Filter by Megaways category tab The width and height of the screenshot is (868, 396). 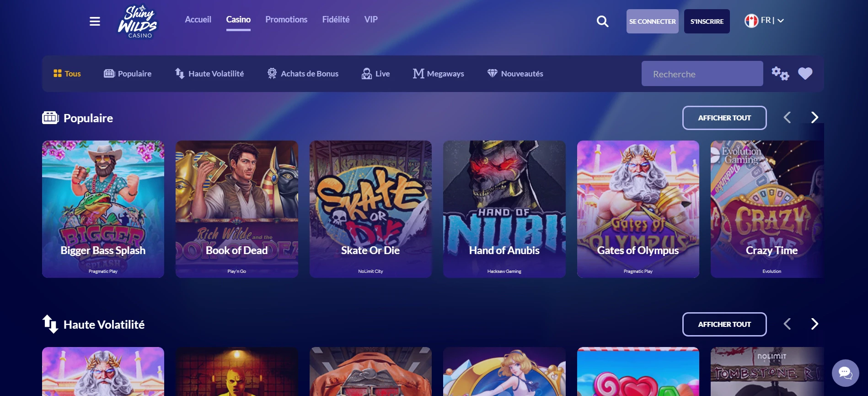click(438, 74)
